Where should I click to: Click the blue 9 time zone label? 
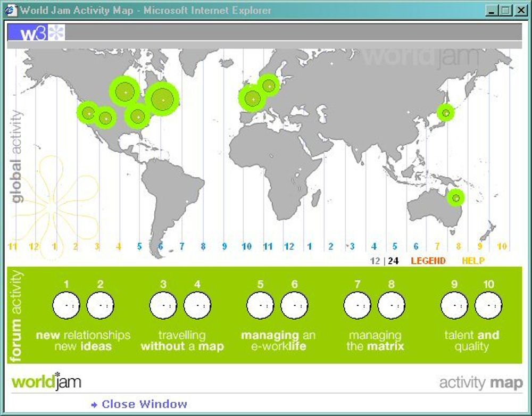[x=225, y=246]
